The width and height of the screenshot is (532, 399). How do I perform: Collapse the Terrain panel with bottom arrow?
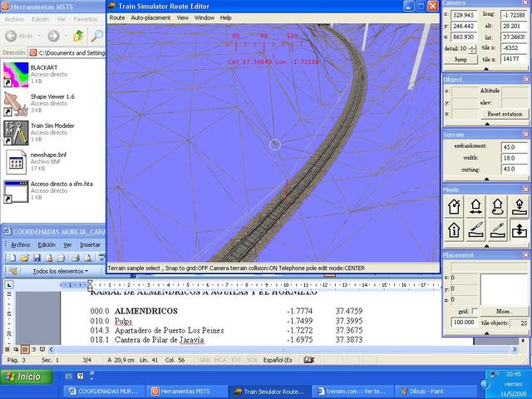[x=486, y=180]
